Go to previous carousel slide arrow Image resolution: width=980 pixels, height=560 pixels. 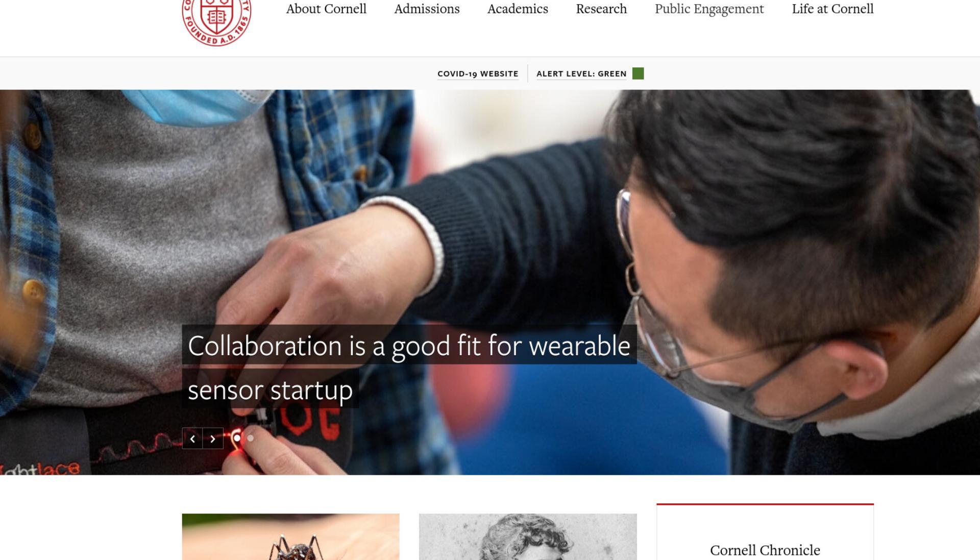[192, 439]
